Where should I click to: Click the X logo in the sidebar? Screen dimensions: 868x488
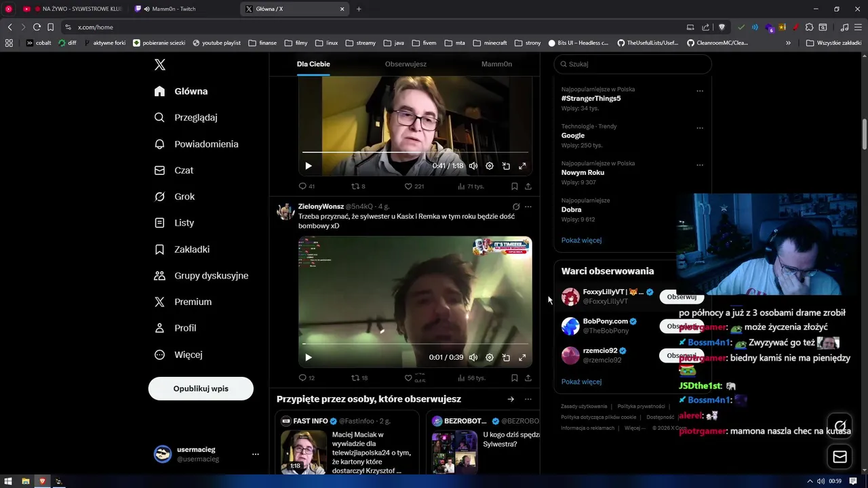(160, 64)
